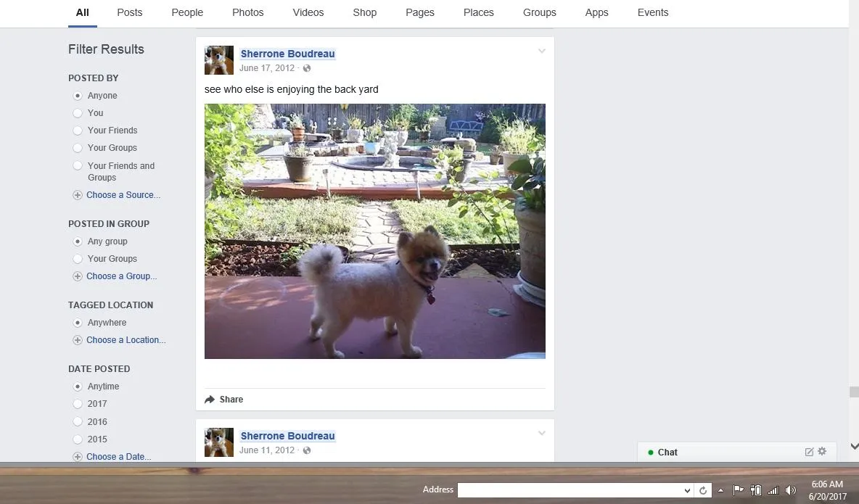
Task: Switch to the Posts tab
Action: point(130,12)
